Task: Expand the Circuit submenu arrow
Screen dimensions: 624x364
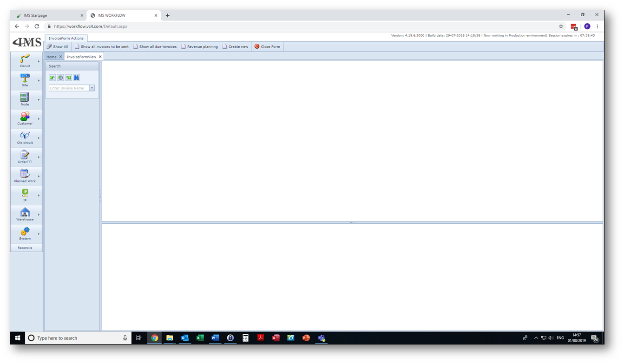Action: pyautogui.click(x=39, y=61)
